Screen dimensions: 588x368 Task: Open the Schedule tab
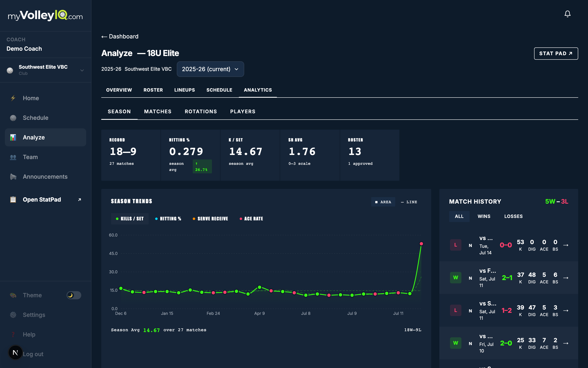pos(219,90)
